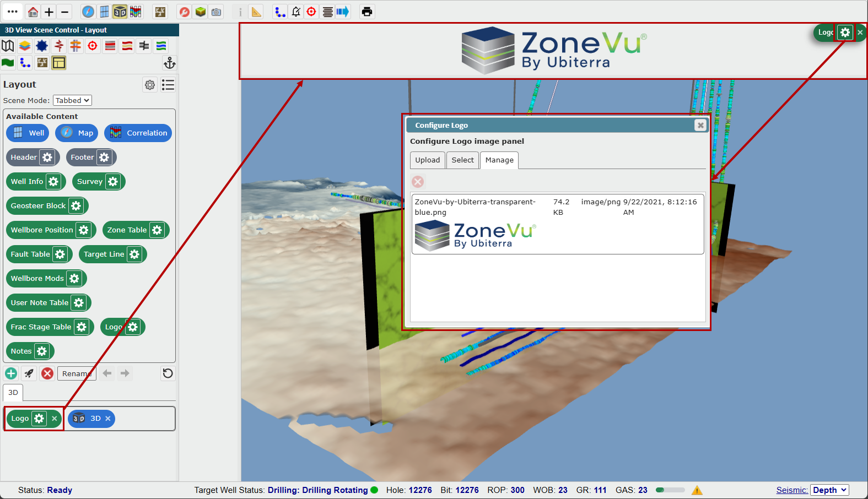Open User Note Table settings gear
The image size is (868, 499).
pos(79,302)
